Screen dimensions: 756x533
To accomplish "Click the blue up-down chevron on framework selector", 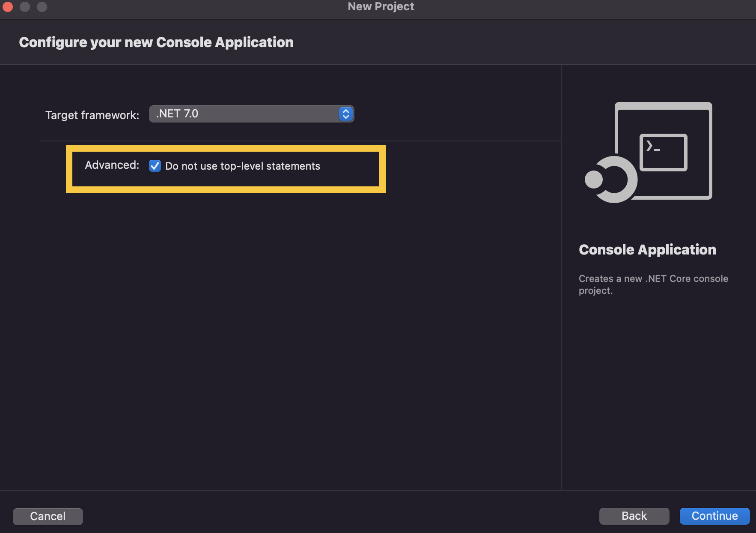I will click(x=345, y=114).
